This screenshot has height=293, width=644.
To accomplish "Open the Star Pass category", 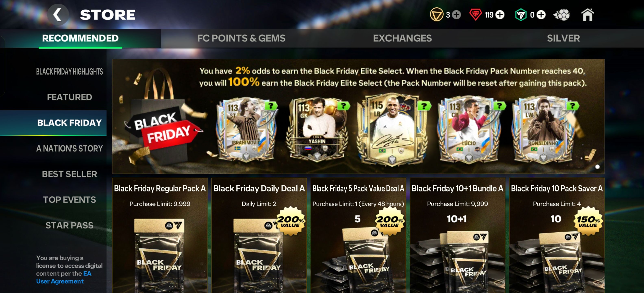I will point(70,225).
